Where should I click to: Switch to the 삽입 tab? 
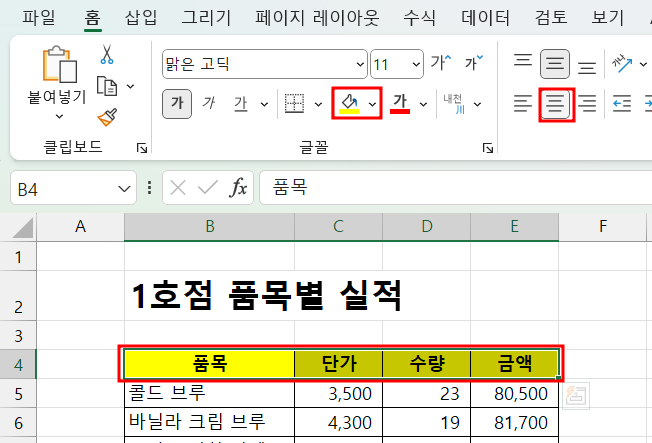141,17
